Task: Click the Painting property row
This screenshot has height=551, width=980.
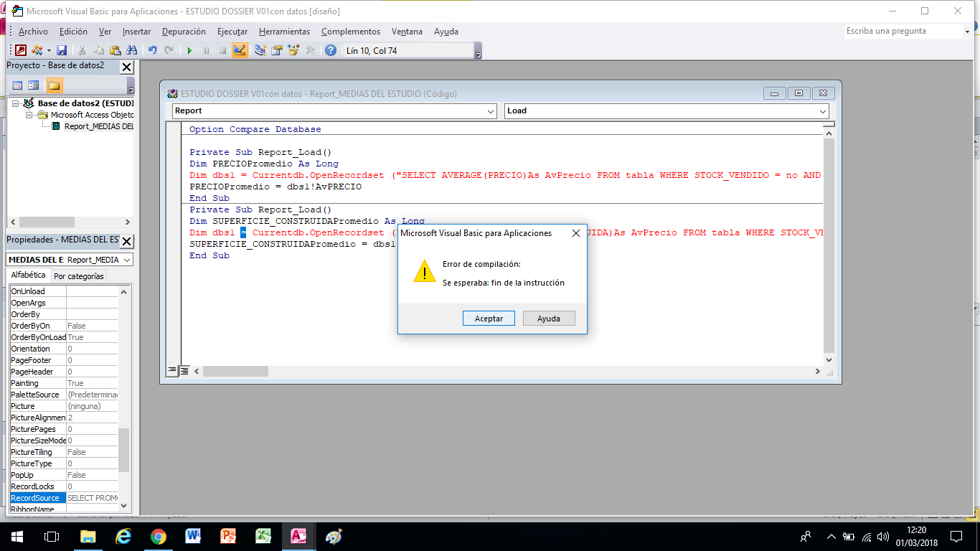Action: 64,383
